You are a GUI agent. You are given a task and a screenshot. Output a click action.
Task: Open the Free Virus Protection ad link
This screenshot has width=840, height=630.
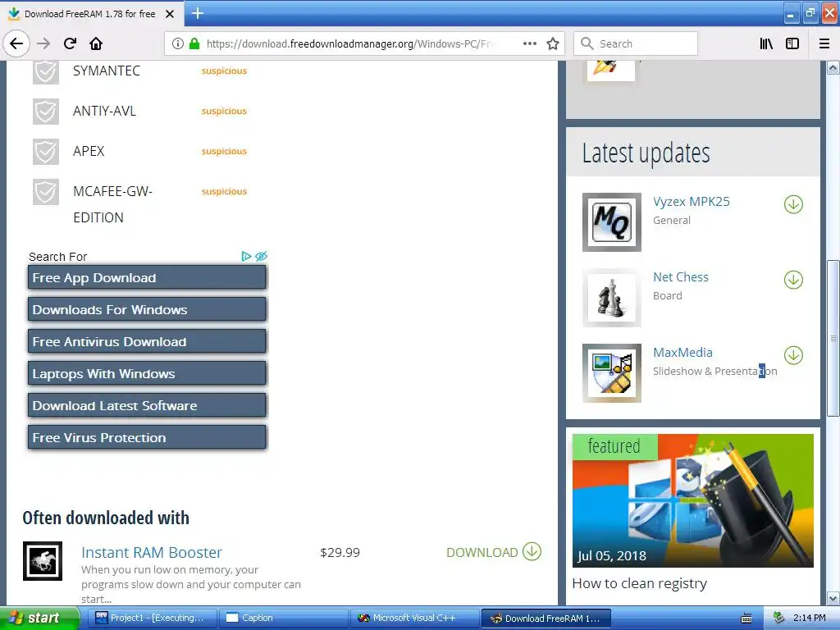147,437
